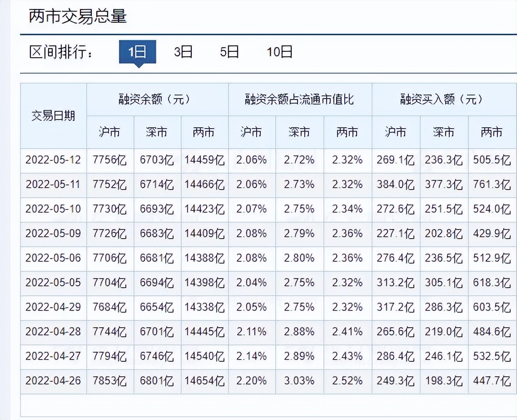
Task: Select the 2022-05-12 date cell
Action: pyautogui.click(x=54, y=160)
